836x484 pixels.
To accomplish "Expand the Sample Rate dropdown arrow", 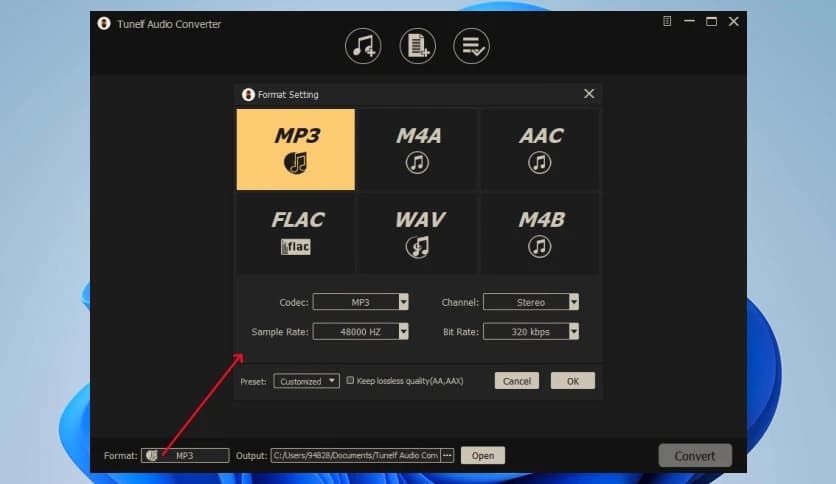I will (404, 332).
